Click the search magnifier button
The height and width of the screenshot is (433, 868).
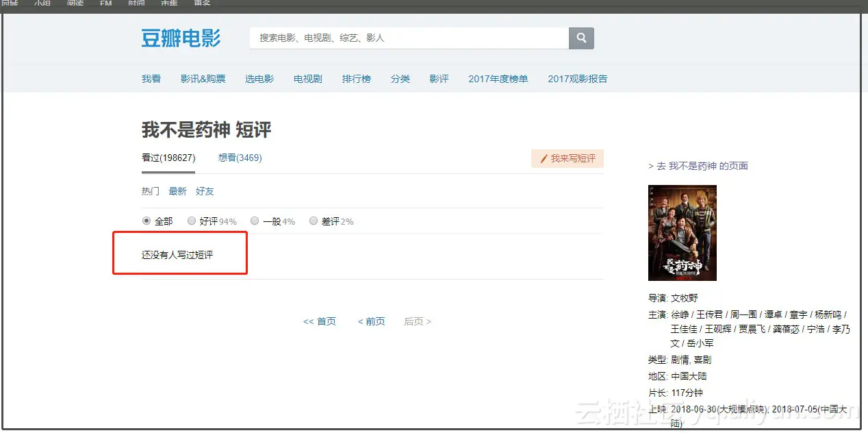point(581,38)
